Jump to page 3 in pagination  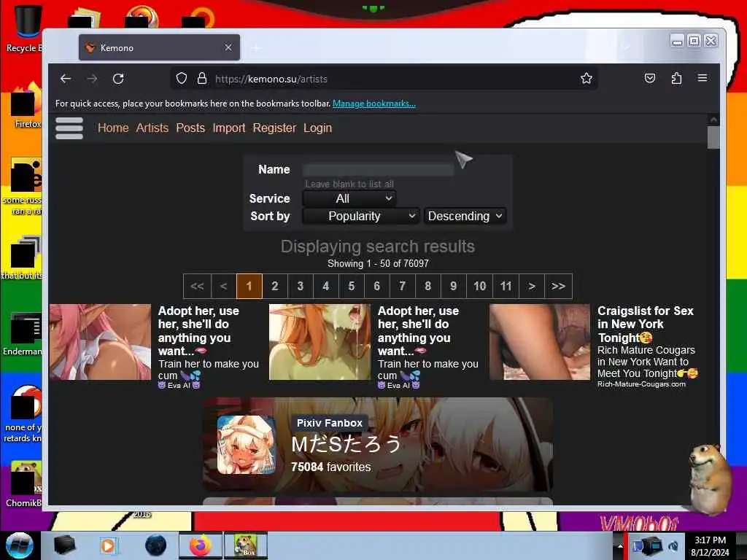(300, 286)
